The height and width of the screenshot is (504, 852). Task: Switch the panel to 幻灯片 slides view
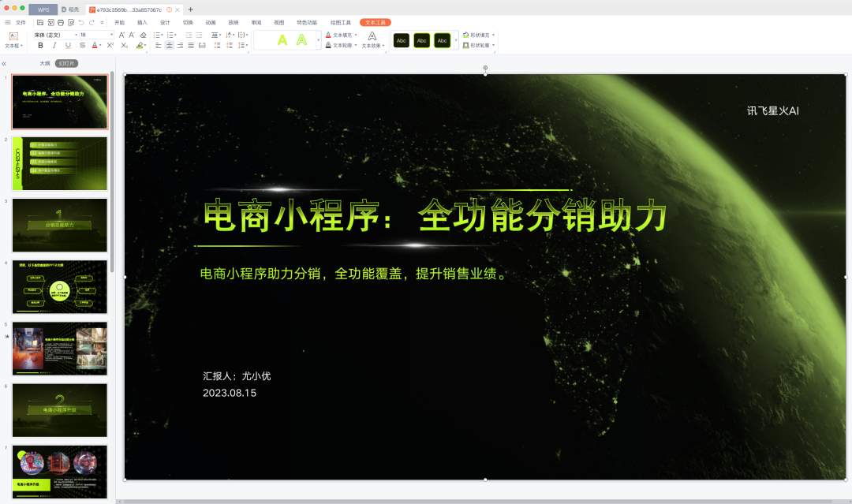point(66,64)
